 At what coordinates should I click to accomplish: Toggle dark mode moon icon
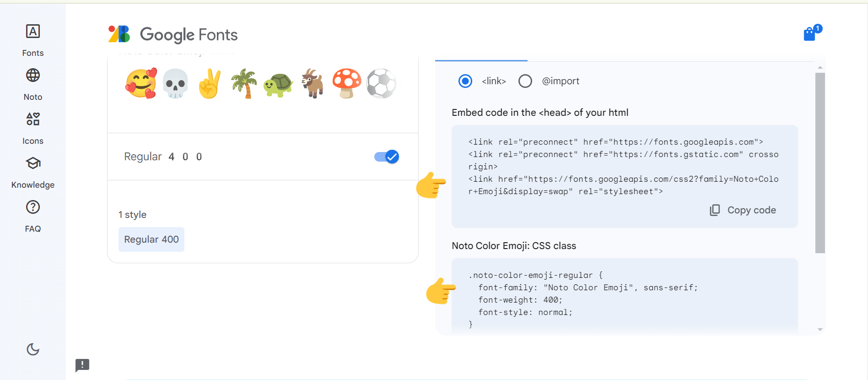33,349
